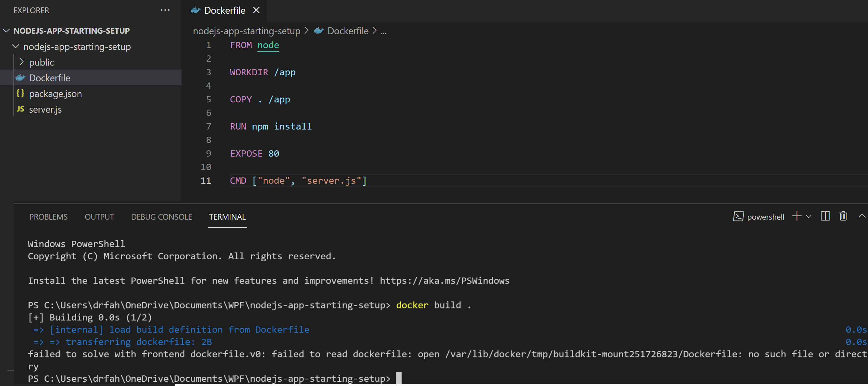This screenshot has width=868, height=386.
Task: Close the Dockerfile editor tab
Action: pyautogui.click(x=256, y=10)
